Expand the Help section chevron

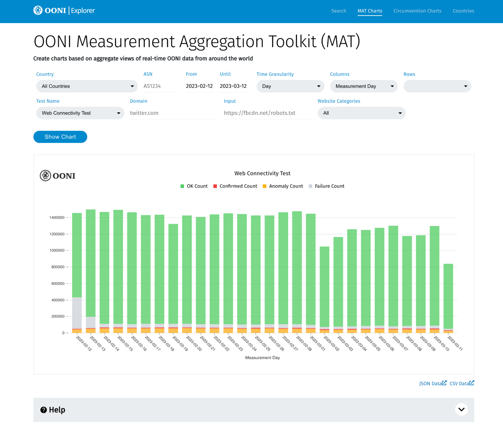point(461,410)
